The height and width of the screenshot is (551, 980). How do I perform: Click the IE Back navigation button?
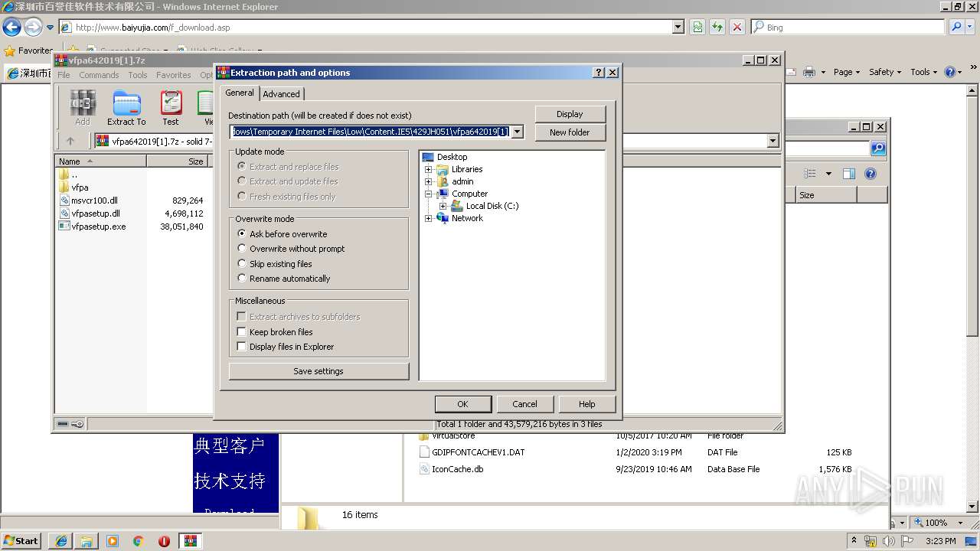[11, 28]
